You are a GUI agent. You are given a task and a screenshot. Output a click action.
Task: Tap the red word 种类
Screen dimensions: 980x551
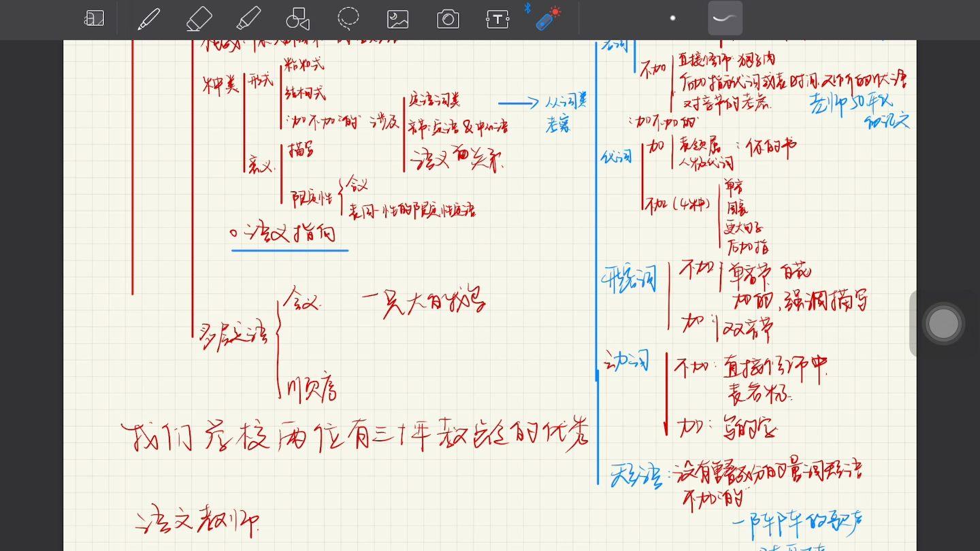(220, 84)
